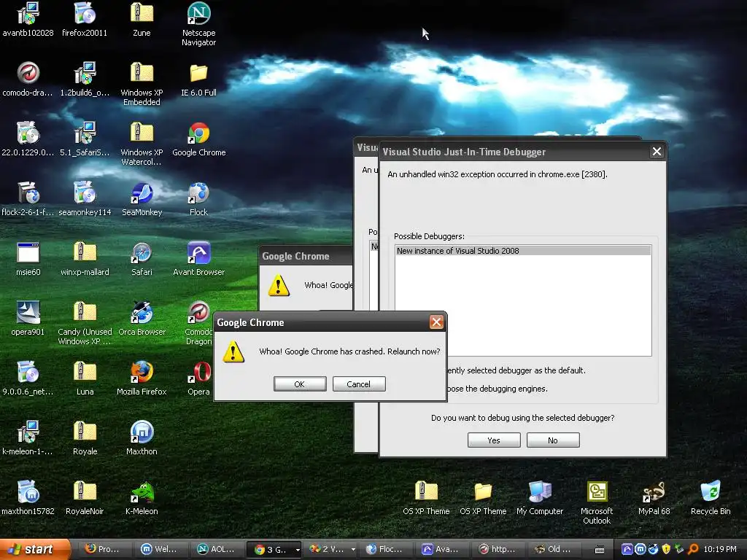Click Yes in the Just-In-Time Debugger

494,440
